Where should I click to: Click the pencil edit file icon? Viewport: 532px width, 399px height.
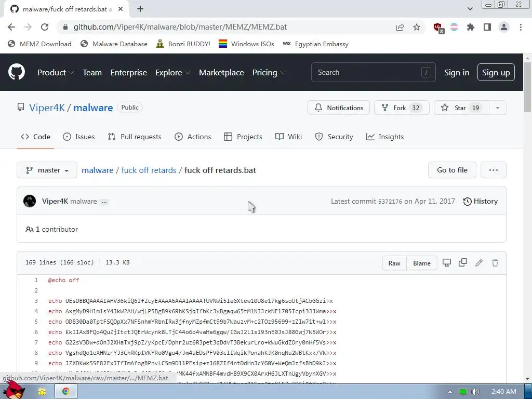coord(478,262)
